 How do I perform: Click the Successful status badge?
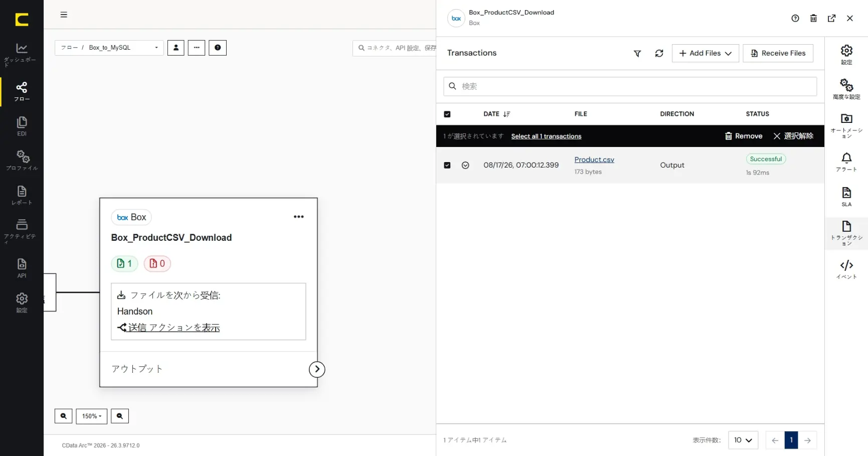pyautogui.click(x=766, y=159)
